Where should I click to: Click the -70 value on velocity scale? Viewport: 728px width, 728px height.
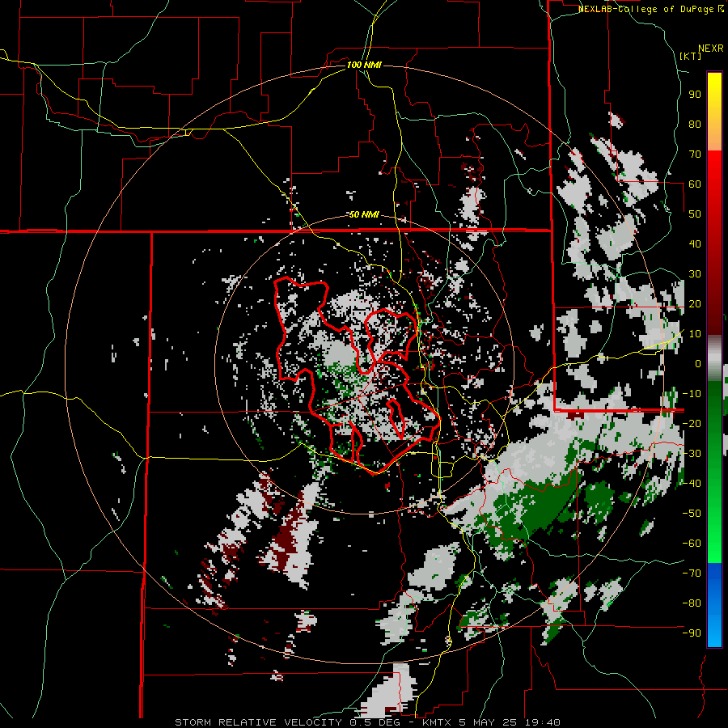coord(692,574)
